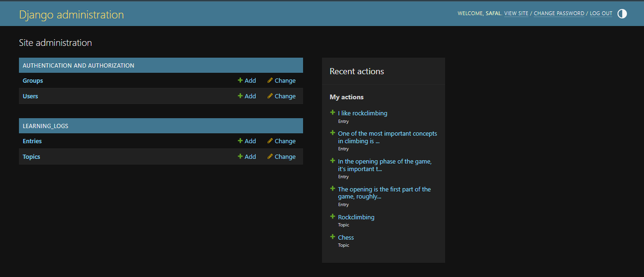Screen dimensions: 644x277
Task: Add a new Group via Add
Action: [247, 80]
